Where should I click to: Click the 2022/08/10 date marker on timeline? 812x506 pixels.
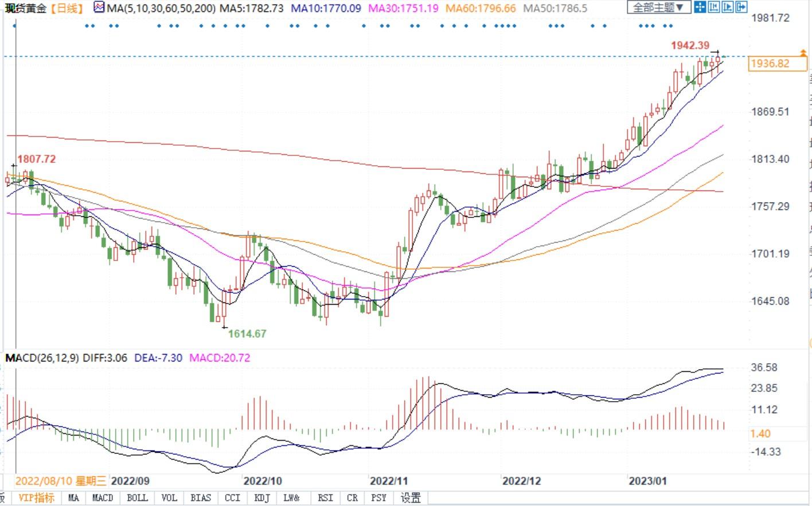click(x=60, y=481)
